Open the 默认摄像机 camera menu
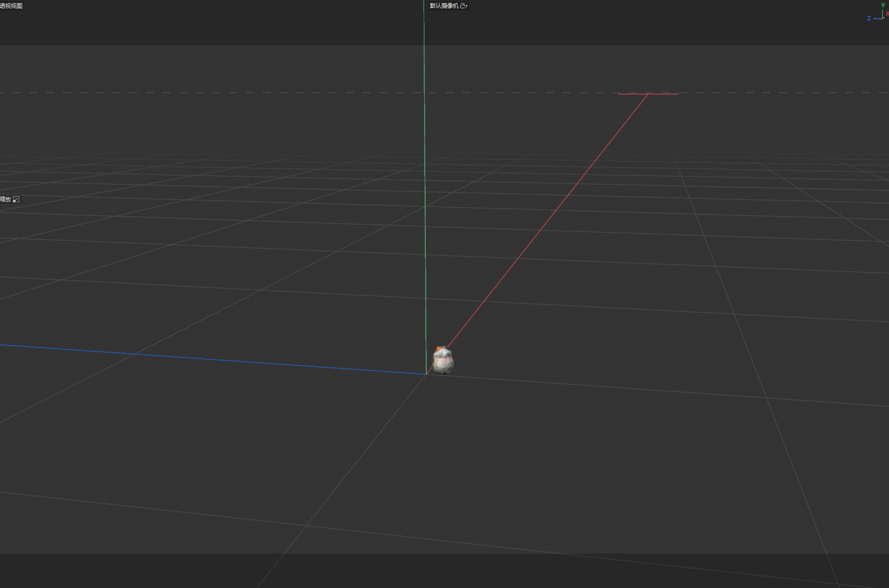Screen dimensions: 889x588 pyautogui.click(x=444, y=6)
